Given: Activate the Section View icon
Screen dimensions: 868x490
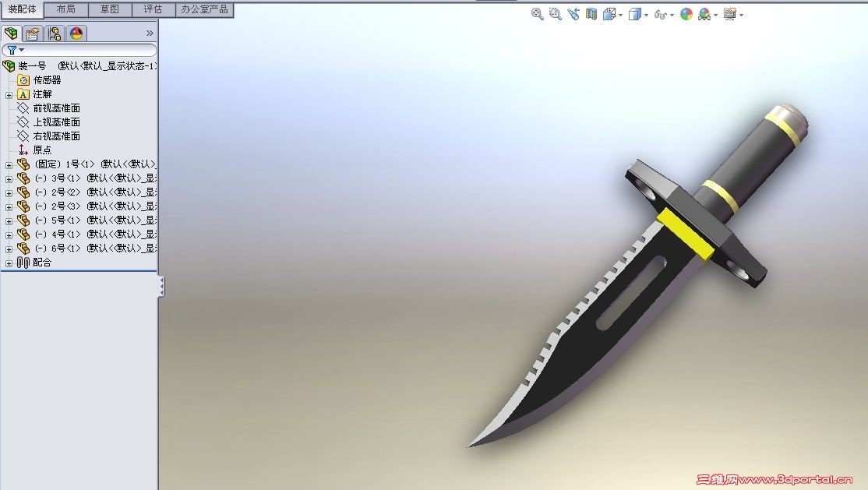Looking at the screenshot, I should [x=591, y=14].
